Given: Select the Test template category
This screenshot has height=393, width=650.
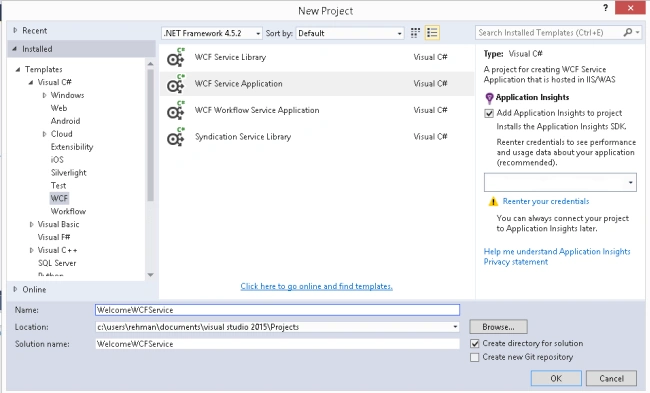Looking at the screenshot, I should [x=58, y=186].
